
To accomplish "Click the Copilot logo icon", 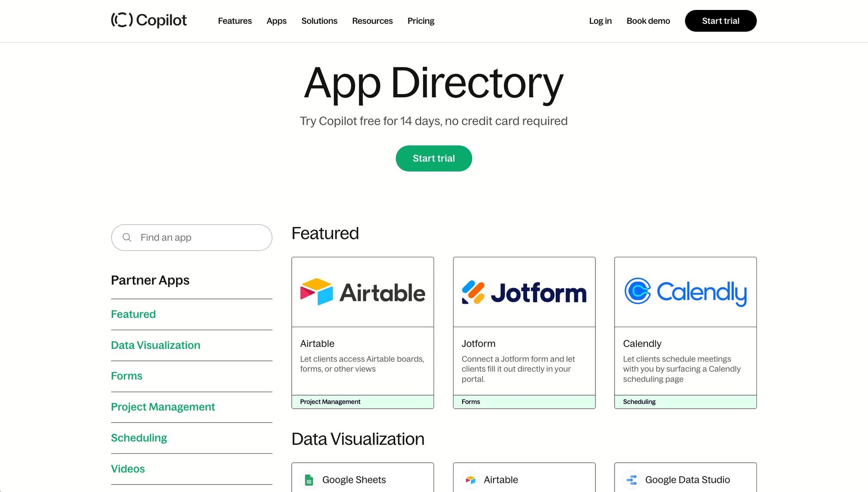I will (122, 20).
